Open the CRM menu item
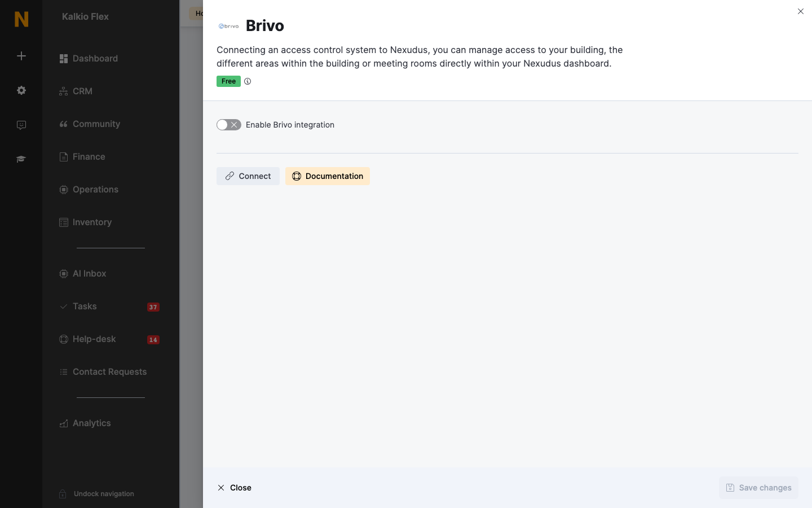The height and width of the screenshot is (508, 812). tap(76, 91)
